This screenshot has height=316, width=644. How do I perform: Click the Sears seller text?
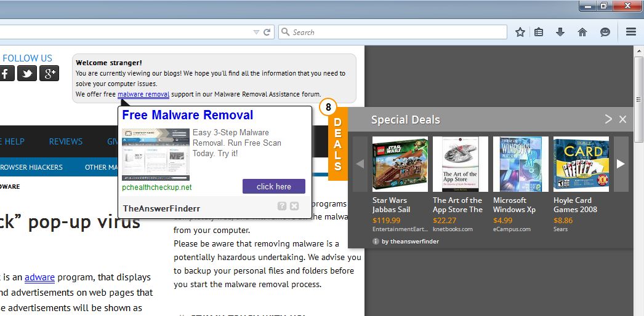(561, 229)
